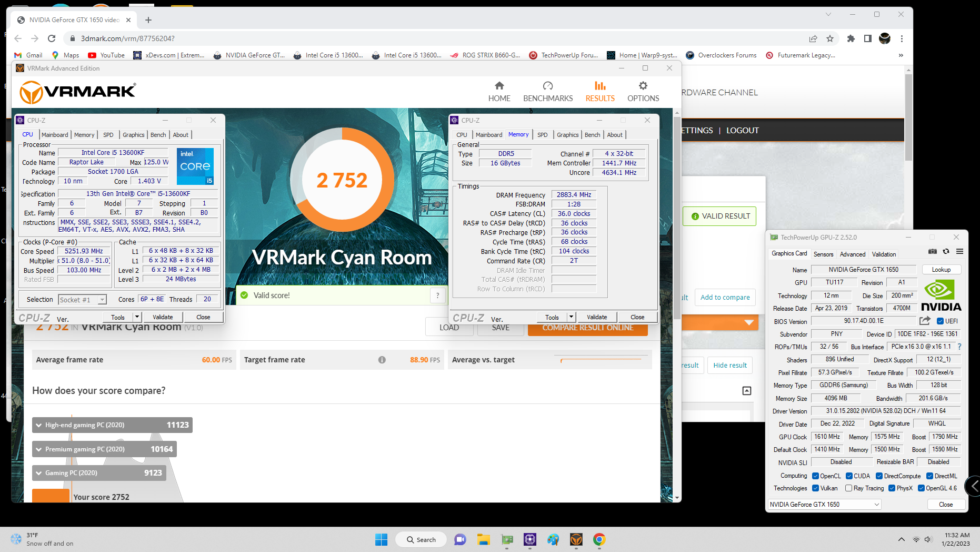
Task: Collapse the score comparison panel icon
Action: click(746, 391)
